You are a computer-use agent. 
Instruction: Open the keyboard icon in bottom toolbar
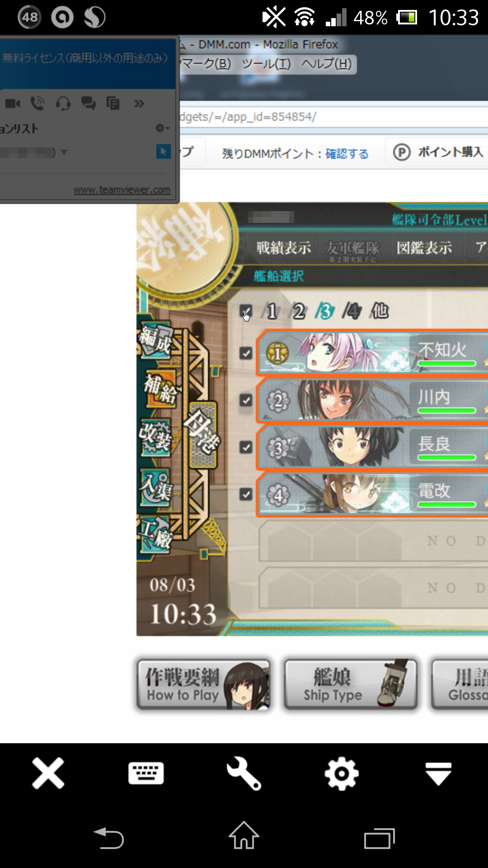point(146,774)
